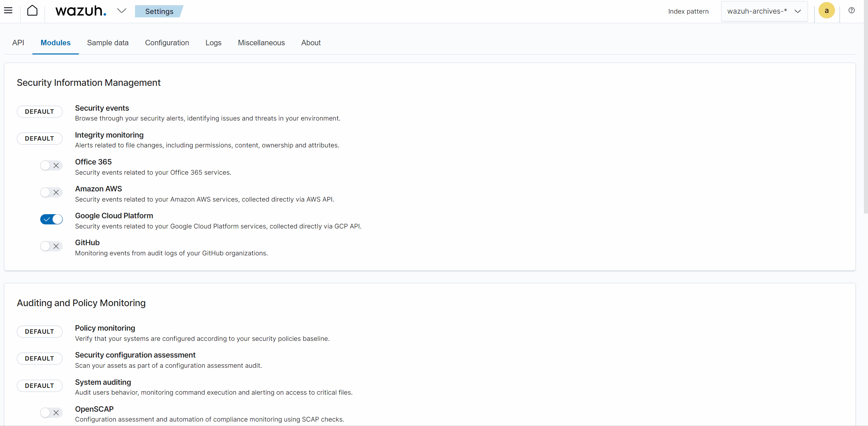Click the Security Information Management heading

[89, 83]
